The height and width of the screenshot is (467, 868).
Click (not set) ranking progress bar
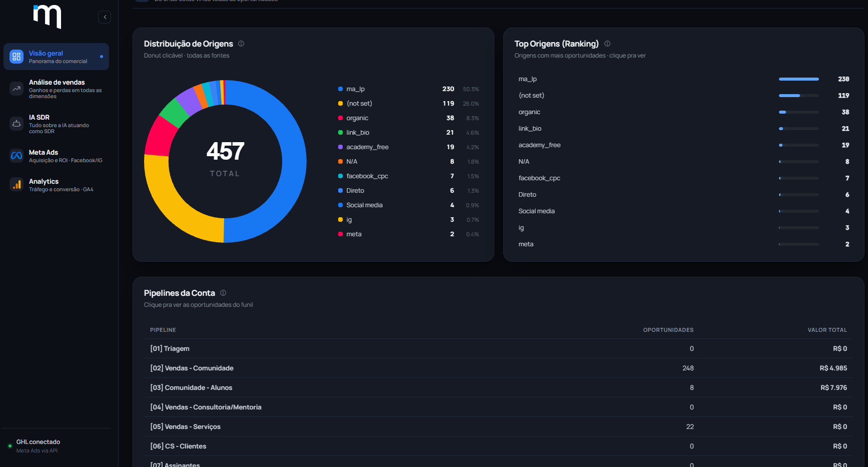point(798,96)
